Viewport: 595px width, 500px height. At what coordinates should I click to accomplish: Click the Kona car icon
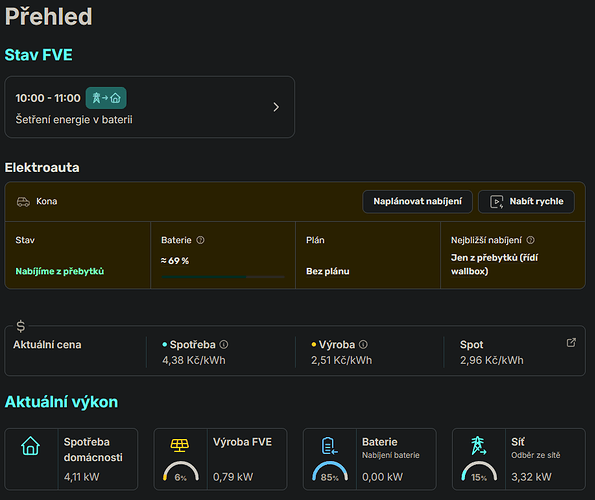point(23,201)
